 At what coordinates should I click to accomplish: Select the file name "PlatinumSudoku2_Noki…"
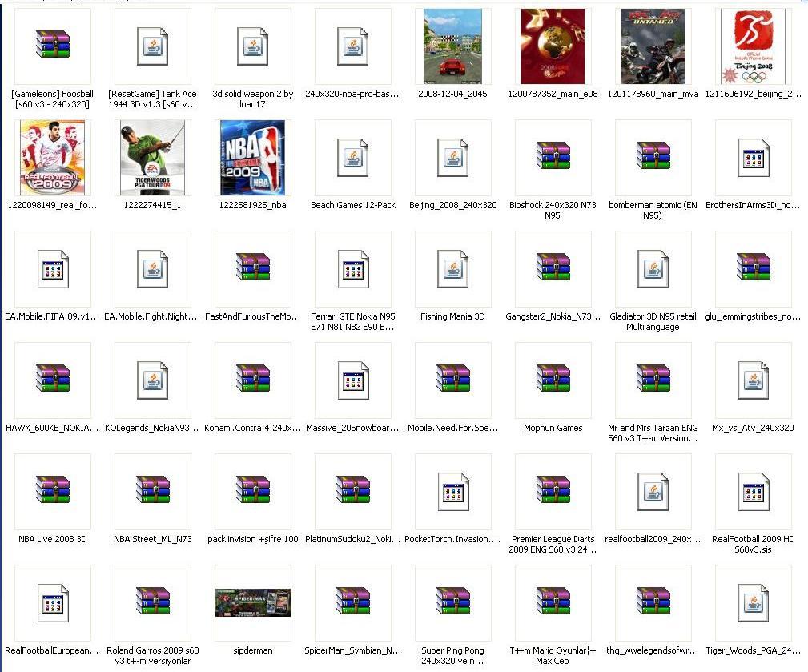point(352,539)
